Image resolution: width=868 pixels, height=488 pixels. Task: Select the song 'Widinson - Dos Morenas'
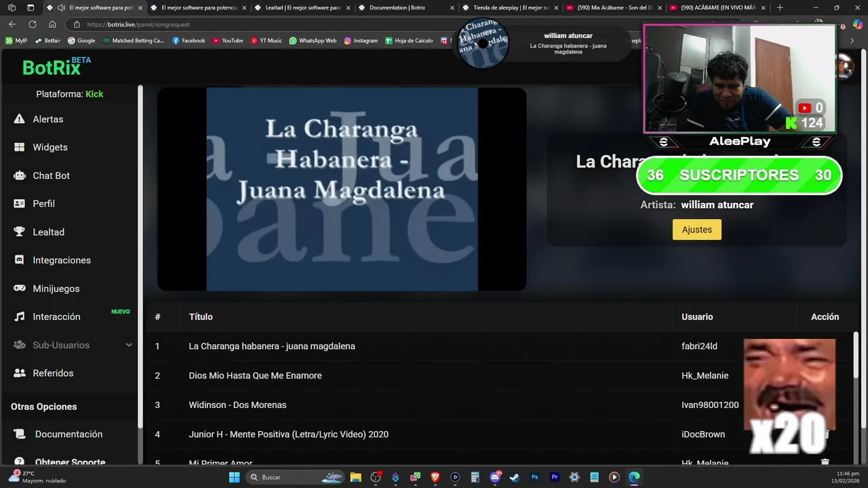tap(237, 405)
